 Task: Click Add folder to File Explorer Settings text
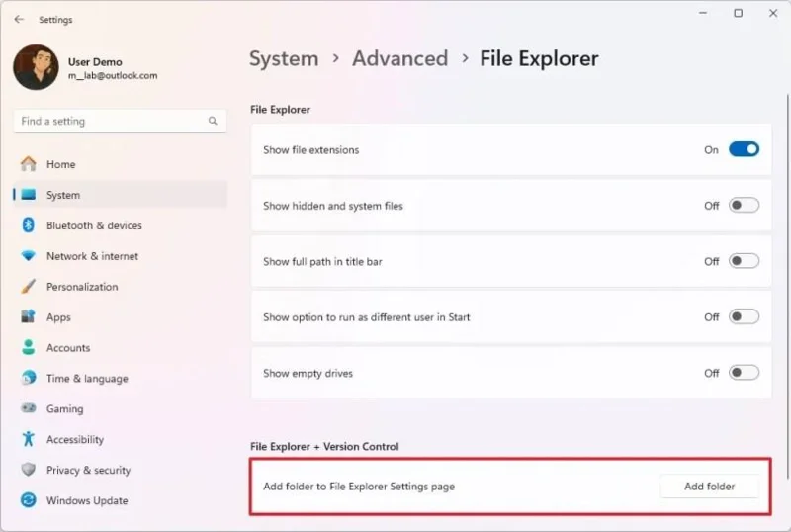click(x=359, y=487)
